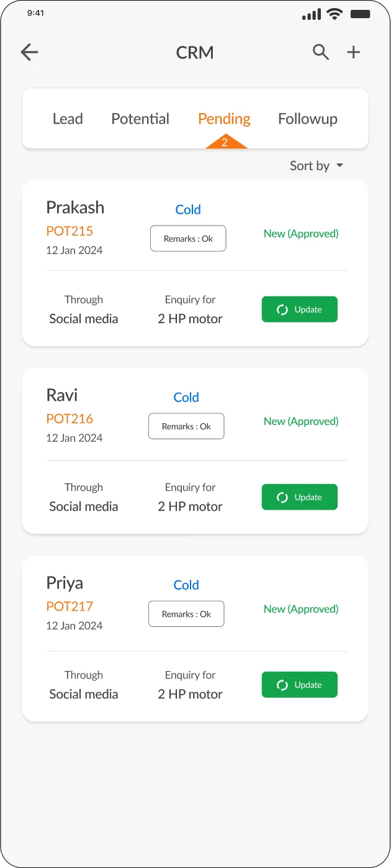Click the refresh icon in Ravi's Update button
Viewport: 391px width, 868px height.
pyautogui.click(x=282, y=497)
